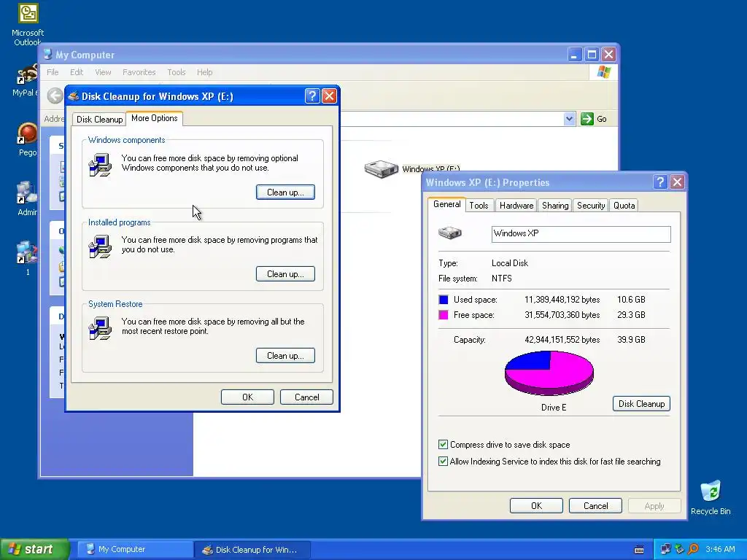Click Clean up for Windows components
This screenshot has height=560, width=747.
(285, 192)
